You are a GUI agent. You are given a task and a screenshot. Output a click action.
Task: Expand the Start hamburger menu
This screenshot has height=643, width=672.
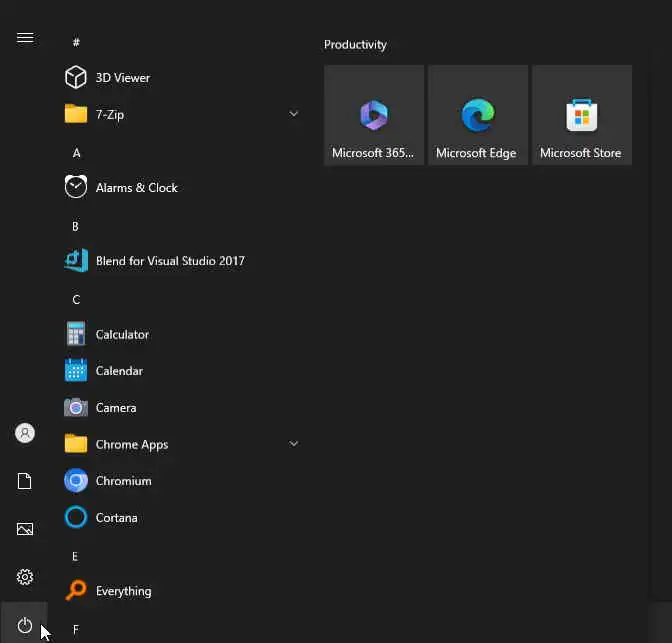click(x=25, y=38)
